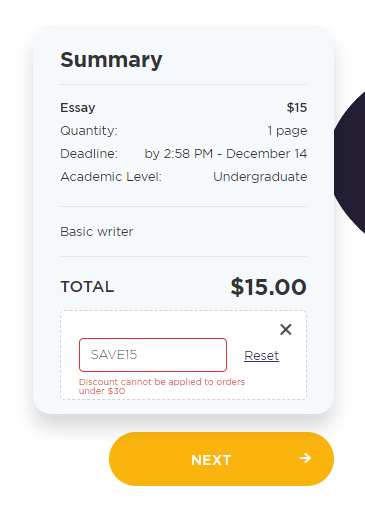This screenshot has width=365, height=528.
Task: Click the Essay item label
Action: point(78,108)
